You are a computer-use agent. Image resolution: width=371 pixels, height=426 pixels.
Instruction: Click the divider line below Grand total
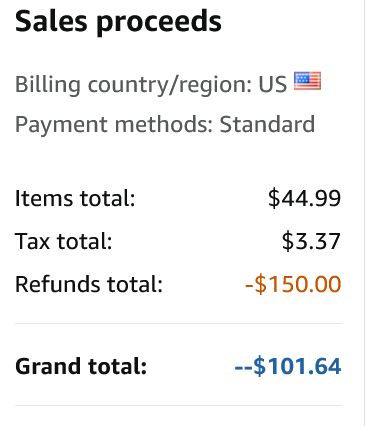(178, 406)
